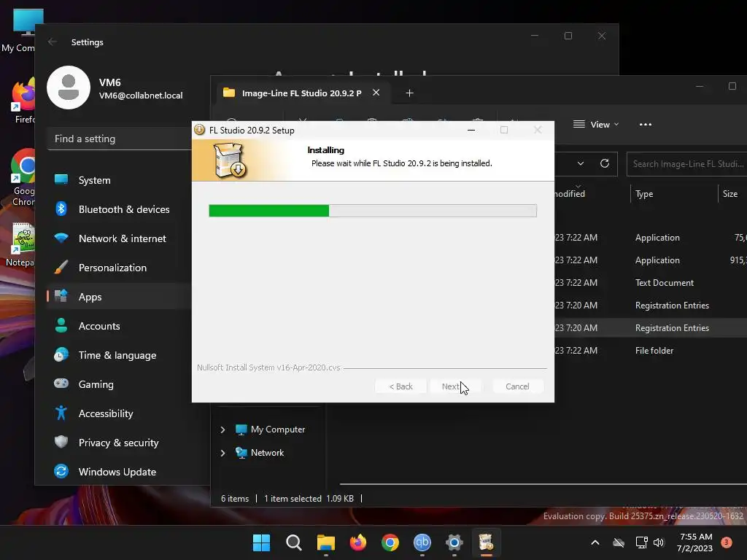This screenshot has height=560, width=747.
Task: Show hidden tray icons chevron
Action: [x=595, y=542]
